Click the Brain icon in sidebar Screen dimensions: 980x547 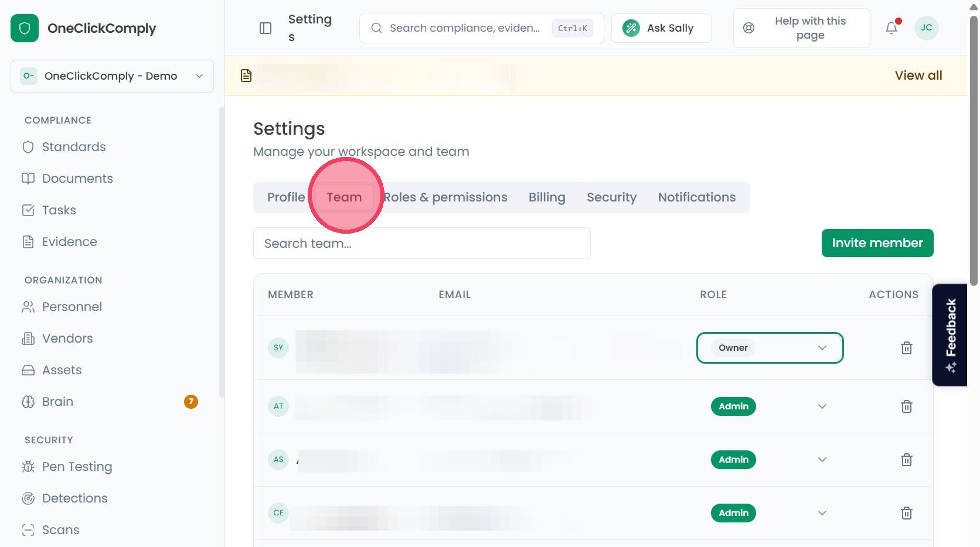pyautogui.click(x=28, y=402)
